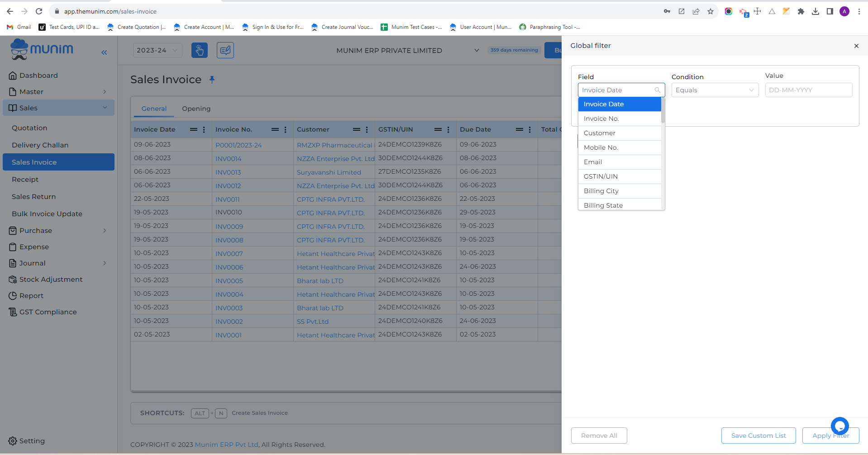
Task: Pin the Sales Invoice page
Action: [212, 80]
